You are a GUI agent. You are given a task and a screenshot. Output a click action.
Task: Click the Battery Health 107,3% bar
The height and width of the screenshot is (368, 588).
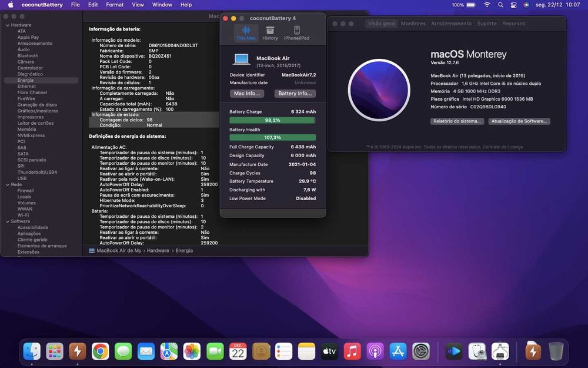pos(273,137)
